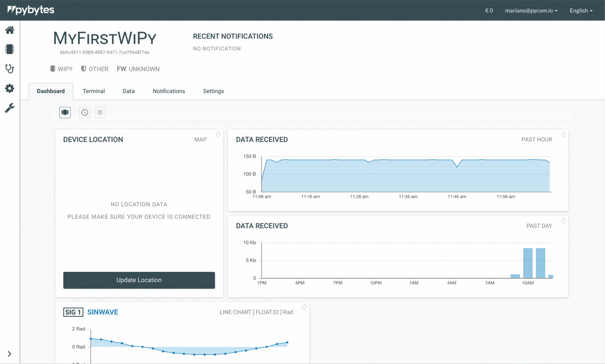Click the PAST HOUR label
The image size is (605, 364).
click(x=537, y=140)
